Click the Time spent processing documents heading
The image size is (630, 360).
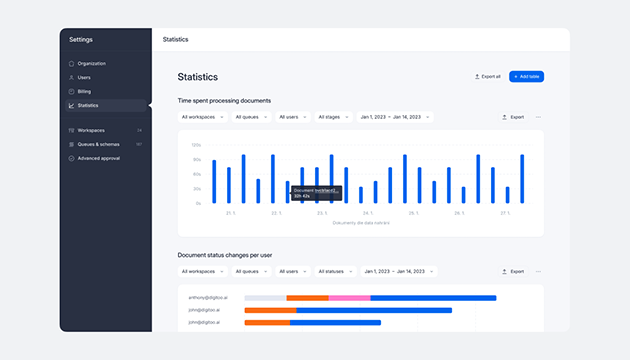click(x=224, y=100)
